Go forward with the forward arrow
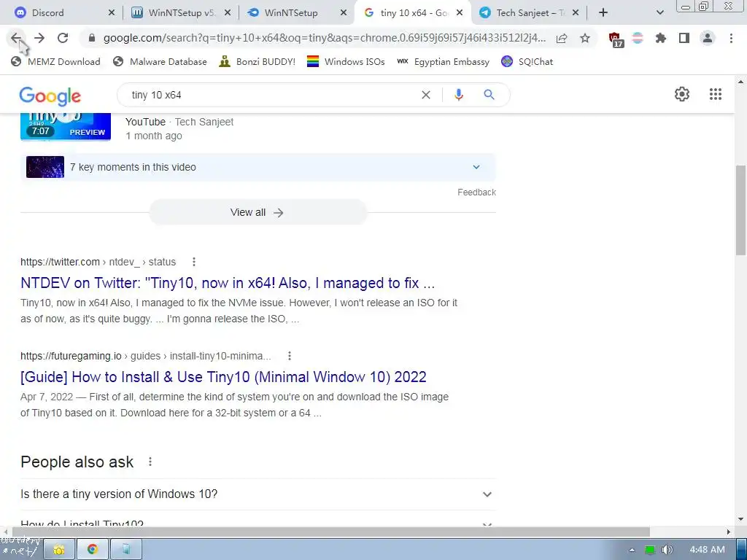 [39, 38]
